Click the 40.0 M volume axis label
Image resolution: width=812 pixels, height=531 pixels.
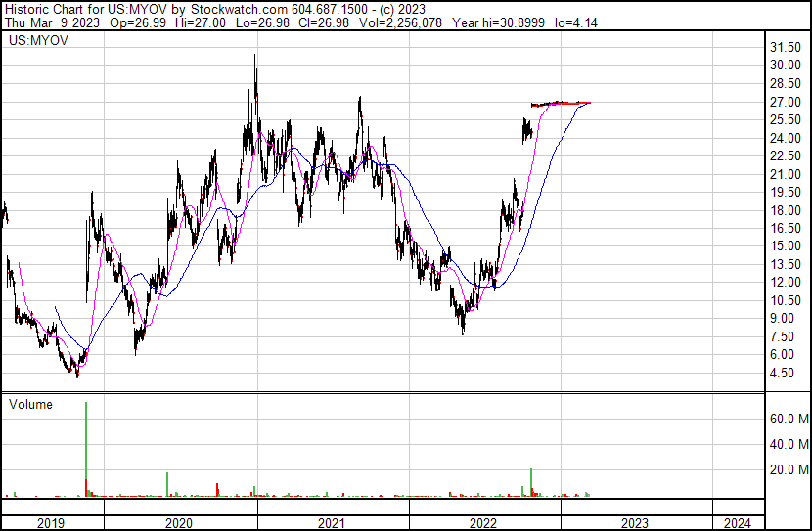(x=789, y=444)
